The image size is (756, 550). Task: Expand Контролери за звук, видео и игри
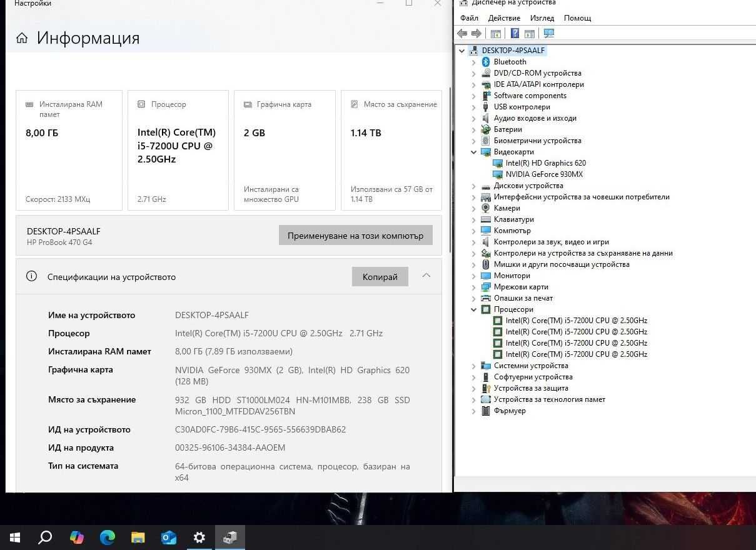tap(474, 242)
